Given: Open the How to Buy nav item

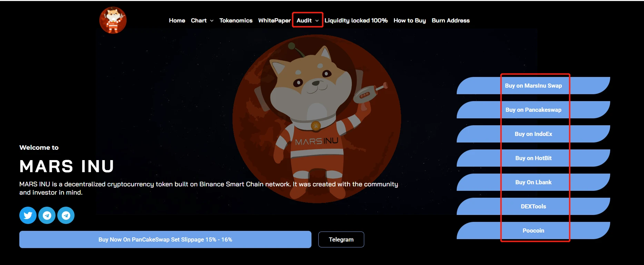Looking at the screenshot, I should coord(410,20).
